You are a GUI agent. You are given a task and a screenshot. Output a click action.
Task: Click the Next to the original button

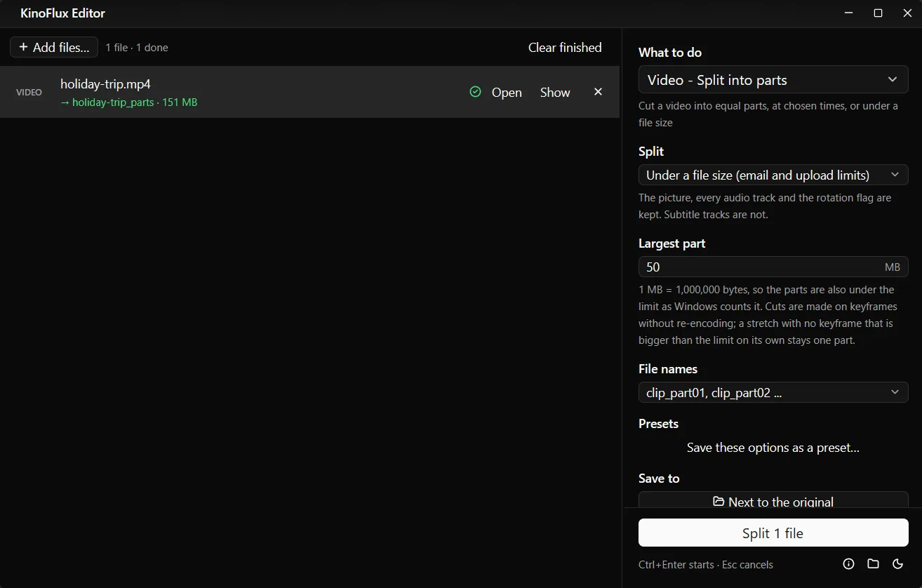tap(773, 501)
